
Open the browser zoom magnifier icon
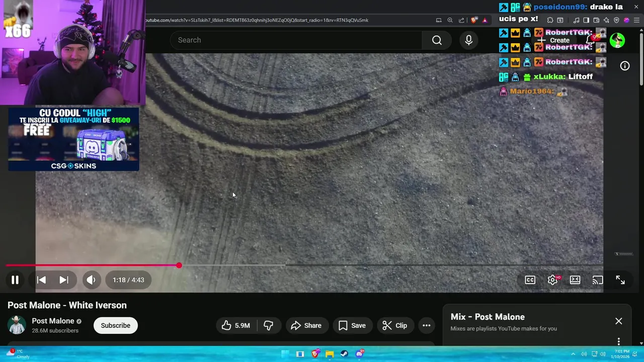pyautogui.click(x=450, y=20)
